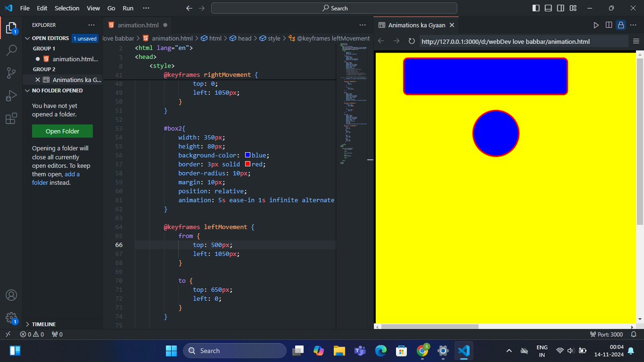Open the Accounts menu in activity bar
Screen dimensions: 644x362
pyautogui.click(x=11, y=295)
